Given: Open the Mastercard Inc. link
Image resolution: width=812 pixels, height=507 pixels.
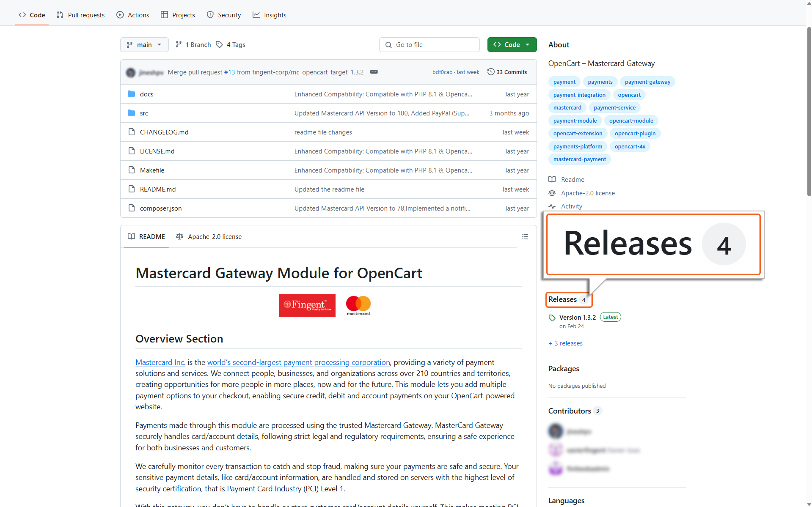Looking at the screenshot, I should [x=160, y=362].
